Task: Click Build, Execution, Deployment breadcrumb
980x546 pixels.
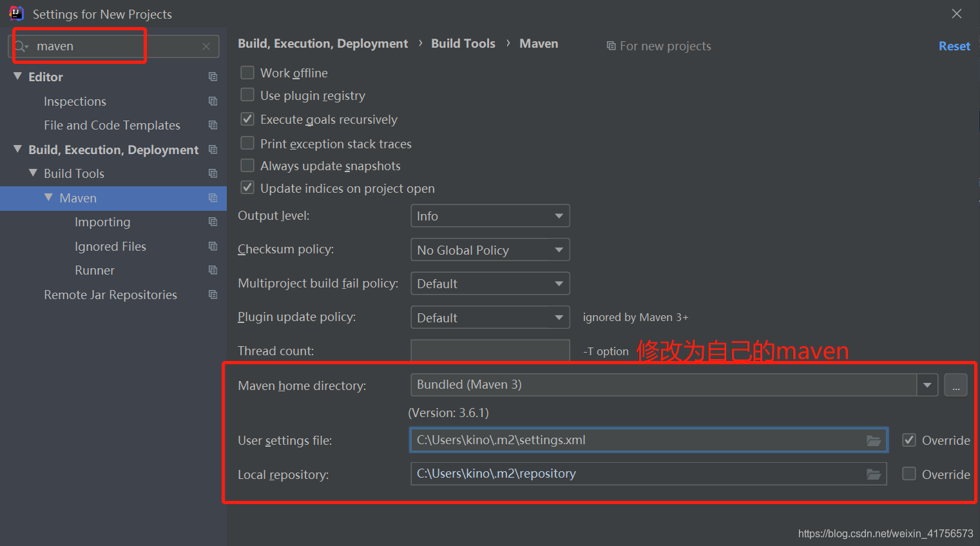Action: 323,43
